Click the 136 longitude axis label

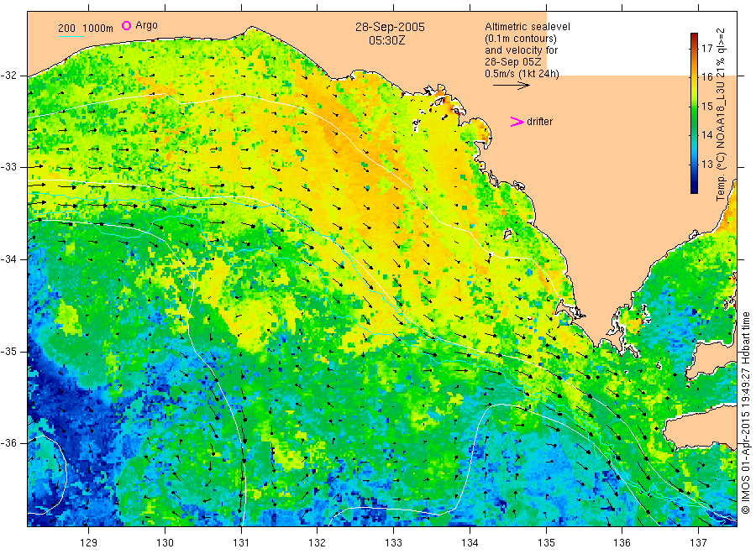click(622, 543)
